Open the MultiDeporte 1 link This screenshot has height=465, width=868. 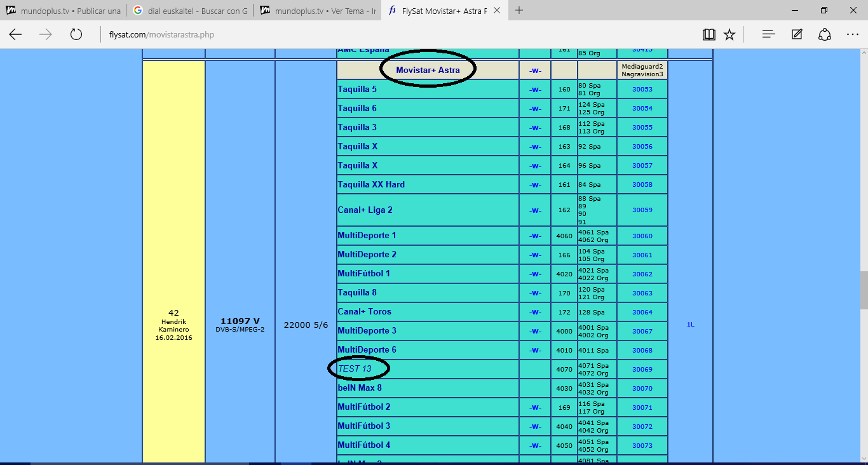coord(367,235)
